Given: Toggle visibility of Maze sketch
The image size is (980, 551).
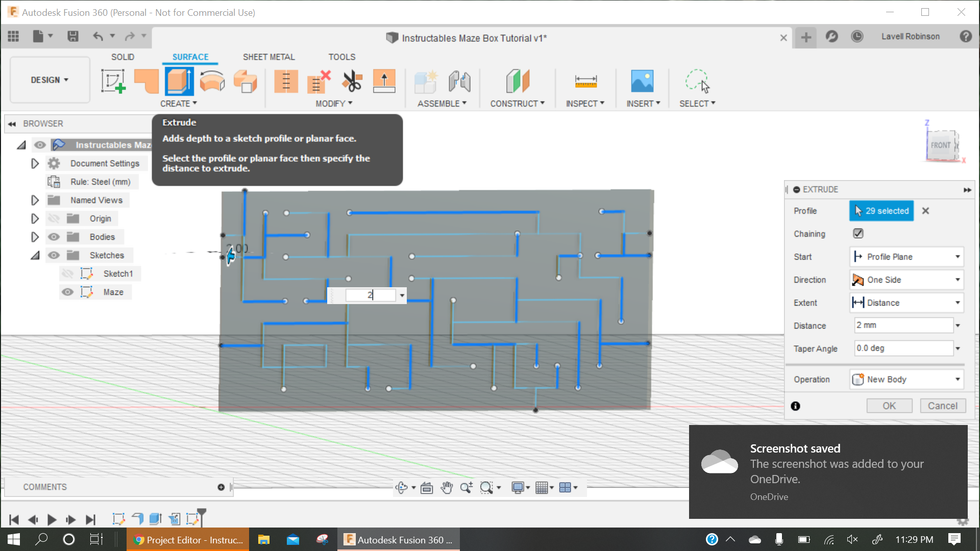Looking at the screenshot, I should 67,292.
